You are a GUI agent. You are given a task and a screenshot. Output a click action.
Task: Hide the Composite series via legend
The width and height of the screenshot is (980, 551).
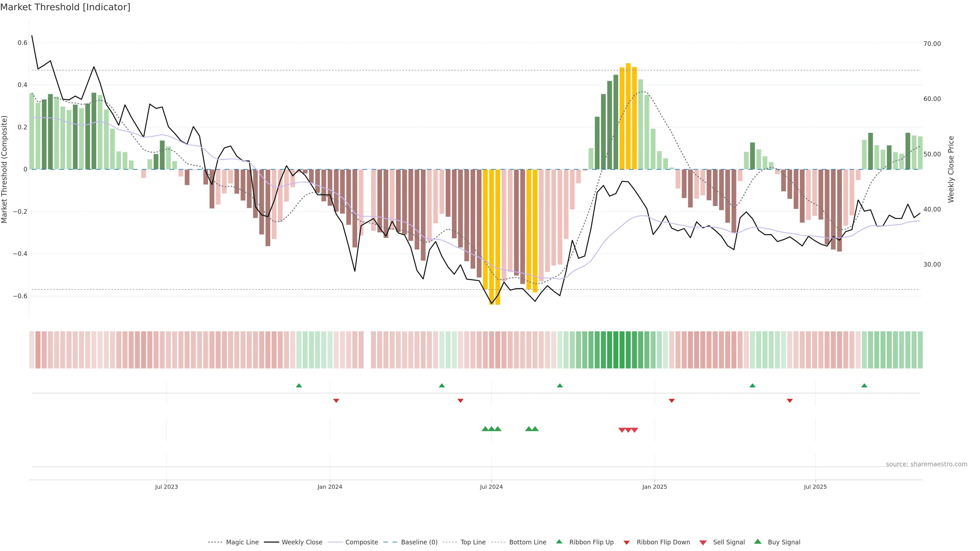tap(361, 542)
